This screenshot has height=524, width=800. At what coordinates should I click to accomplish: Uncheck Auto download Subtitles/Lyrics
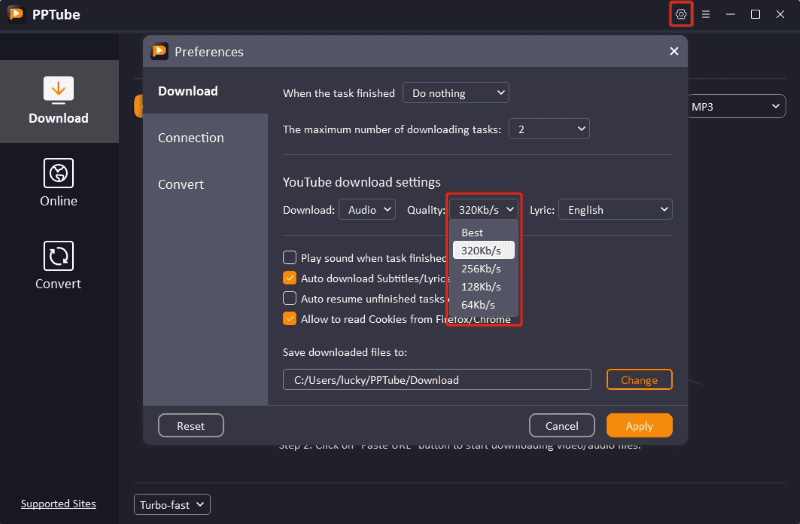coord(290,278)
